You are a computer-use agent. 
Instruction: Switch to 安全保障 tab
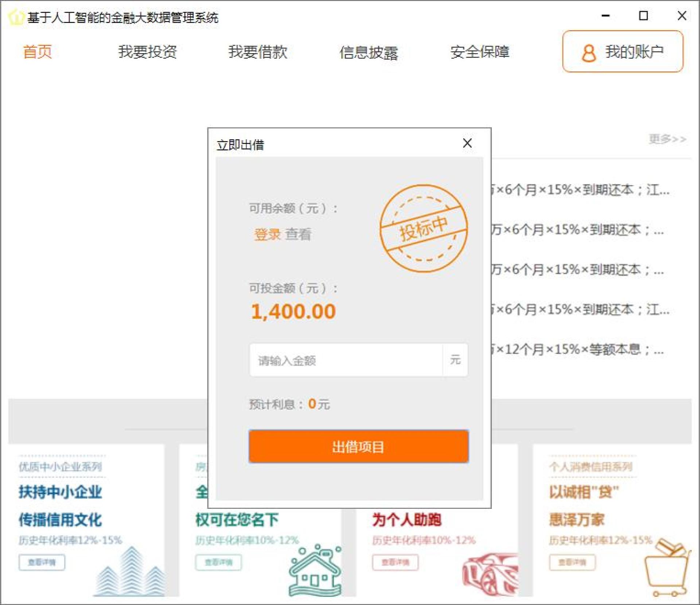click(x=479, y=52)
